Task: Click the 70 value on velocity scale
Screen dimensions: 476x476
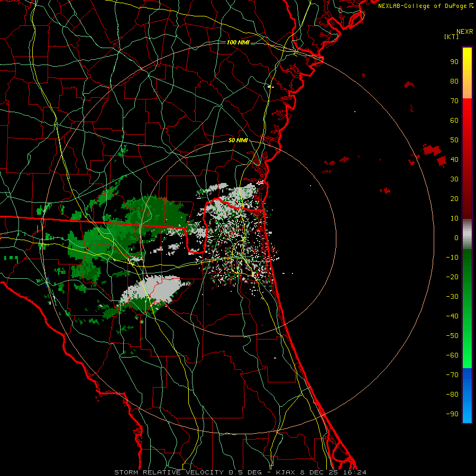Action: 454,101
